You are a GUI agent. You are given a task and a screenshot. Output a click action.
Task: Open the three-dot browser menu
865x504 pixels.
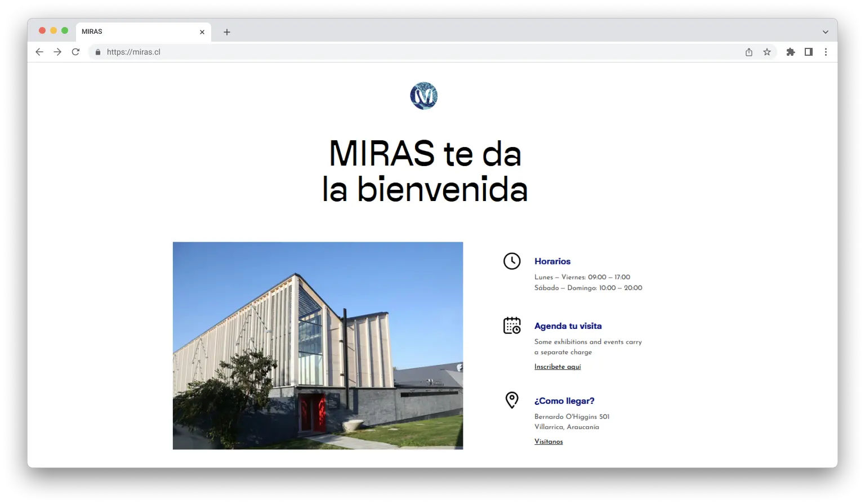[x=826, y=52]
